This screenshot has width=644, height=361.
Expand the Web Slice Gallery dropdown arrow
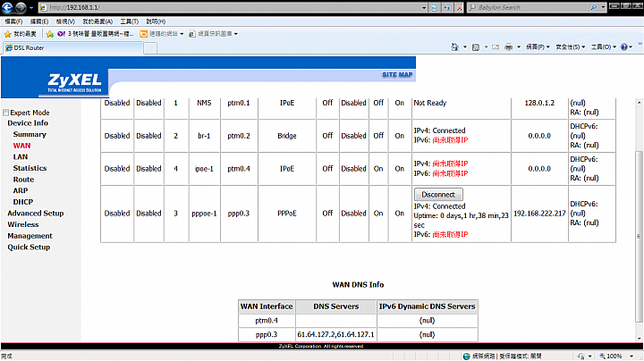236,34
